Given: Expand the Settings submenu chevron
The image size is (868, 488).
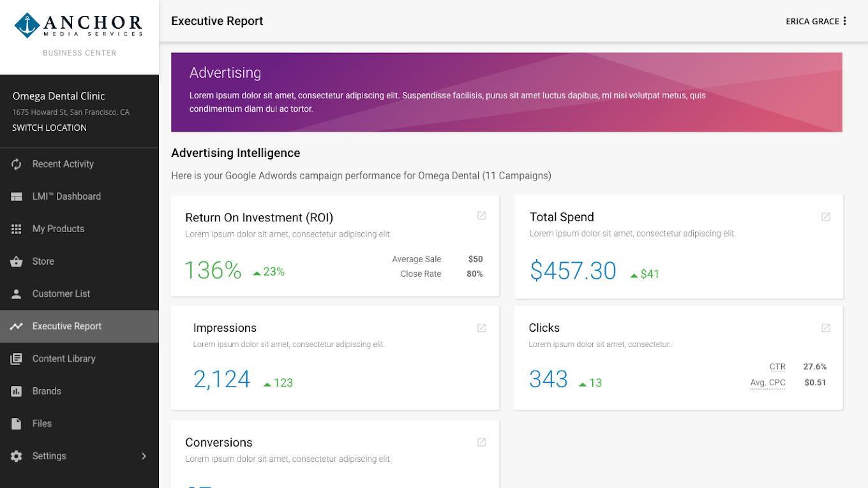Looking at the screenshot, I should [144, 456].
